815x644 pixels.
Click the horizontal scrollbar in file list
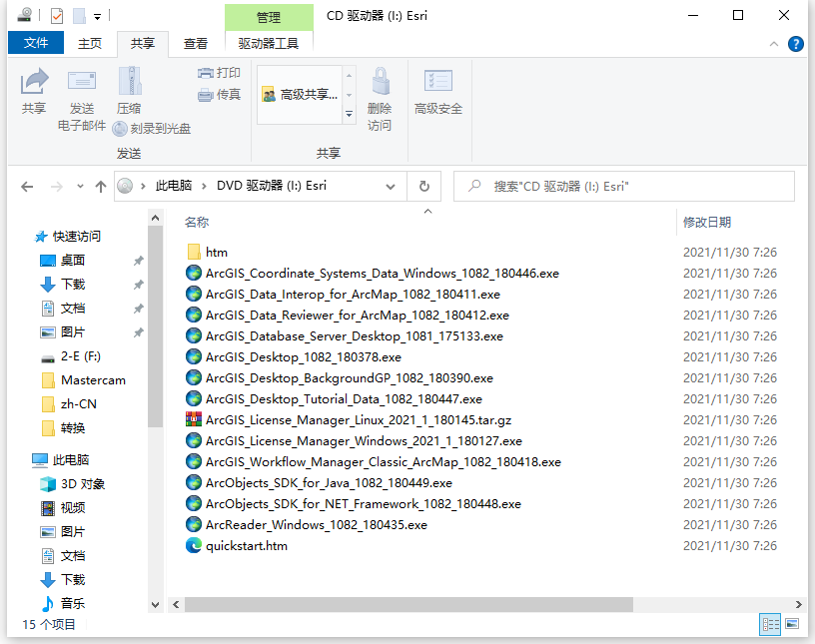pos(408,604)
